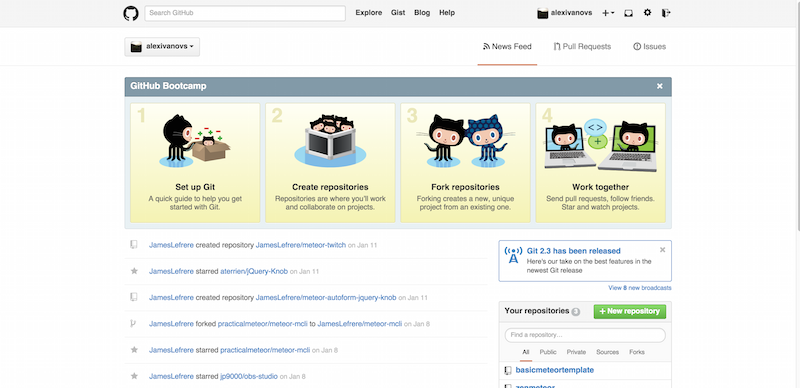Image resolution: width=800 pixels, height=388 pixels.
Task: Open the basicmeteortemplate repository
Action: [x=555, y=370]
